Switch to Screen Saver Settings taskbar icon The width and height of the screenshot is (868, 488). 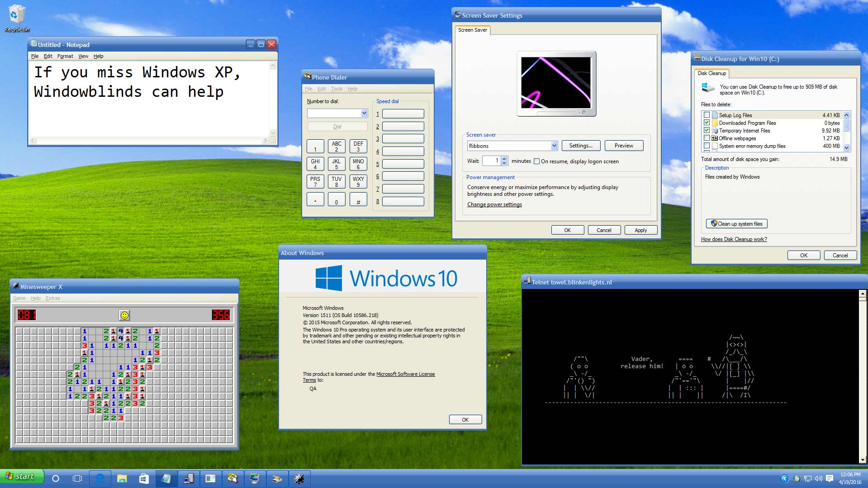pos(255,479)
